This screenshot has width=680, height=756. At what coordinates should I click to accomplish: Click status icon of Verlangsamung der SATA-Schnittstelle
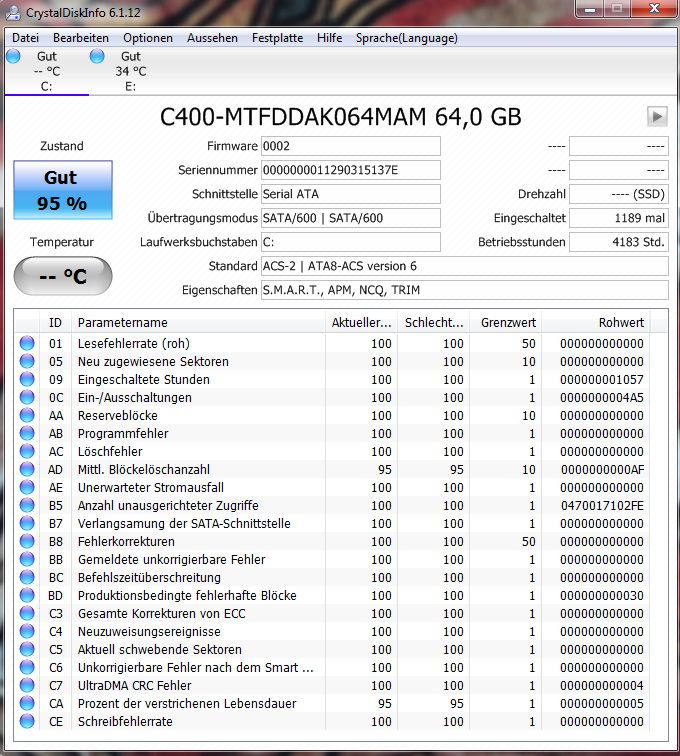click(x=27, y=523)
